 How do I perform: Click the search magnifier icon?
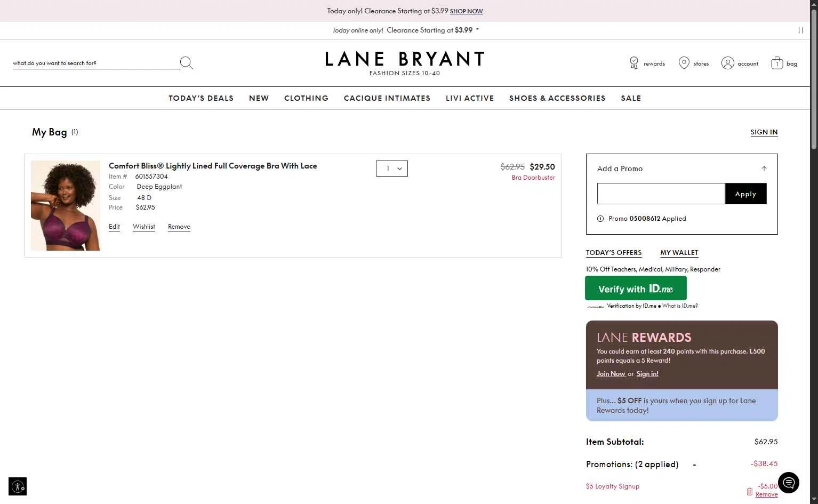(x=186, y=63)
